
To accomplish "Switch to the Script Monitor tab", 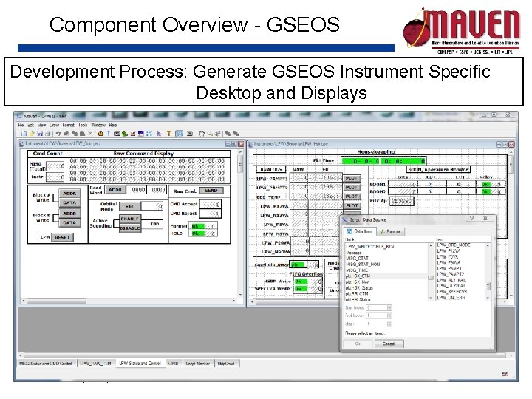I will (198, 364).
